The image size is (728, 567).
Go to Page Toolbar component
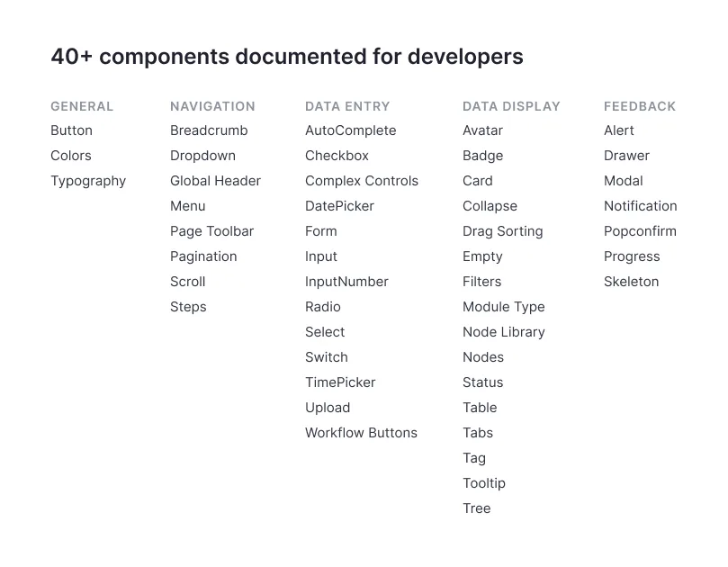(211, 231)
